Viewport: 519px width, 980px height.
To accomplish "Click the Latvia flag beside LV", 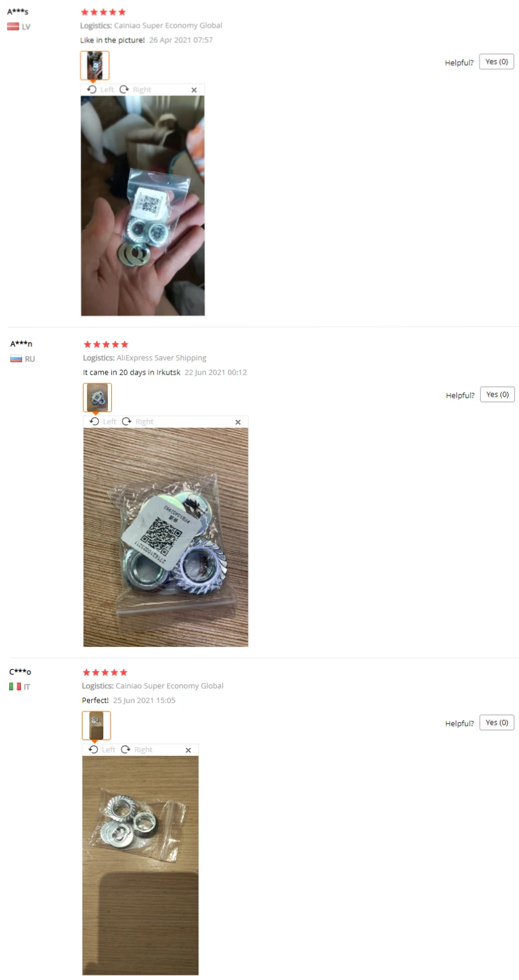I will coord(13,27).
